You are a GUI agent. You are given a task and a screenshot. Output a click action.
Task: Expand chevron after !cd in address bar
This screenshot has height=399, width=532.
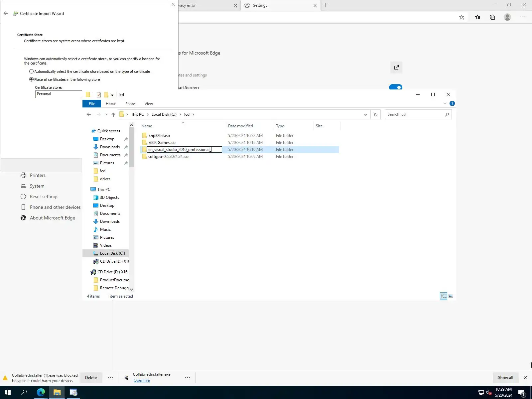(193, 114)
